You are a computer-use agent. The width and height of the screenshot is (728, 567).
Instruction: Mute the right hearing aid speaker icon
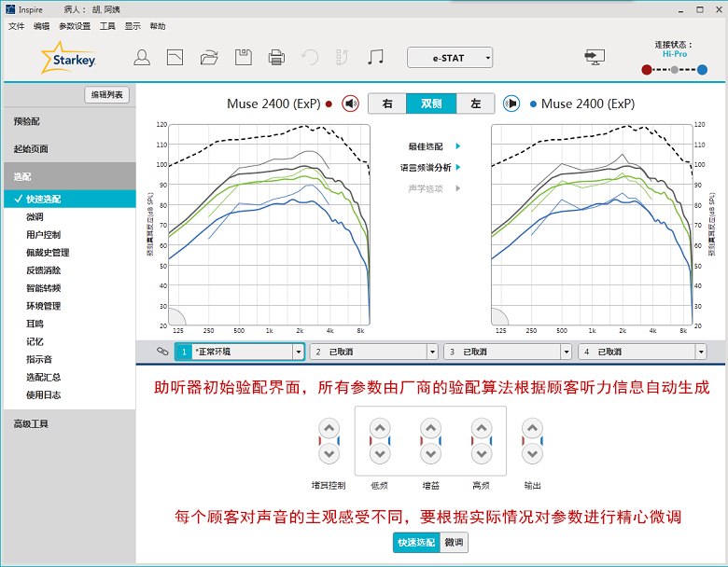pyautogui.click(x=351, y=104)
